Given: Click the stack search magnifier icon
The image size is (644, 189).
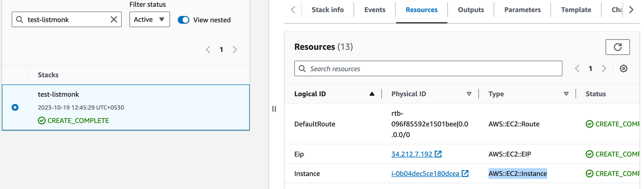Looking at the screenshot, I should point(19,19).
